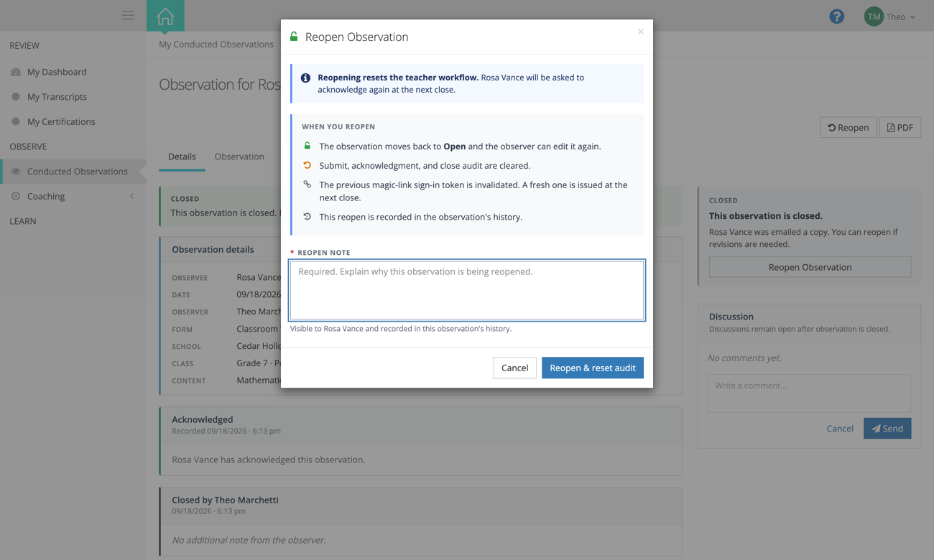Click the paper plane icon on Send

point(876,429)
